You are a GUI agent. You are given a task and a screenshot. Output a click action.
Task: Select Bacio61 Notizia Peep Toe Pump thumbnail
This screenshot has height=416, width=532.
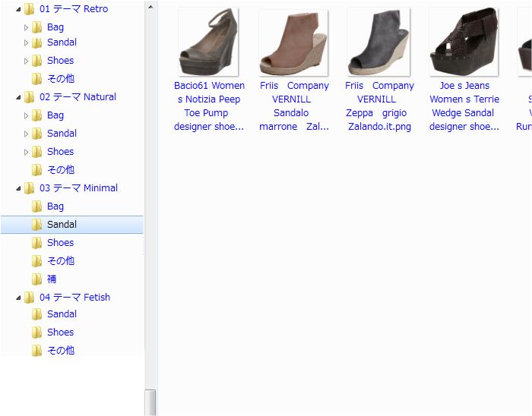click(208, 43)
